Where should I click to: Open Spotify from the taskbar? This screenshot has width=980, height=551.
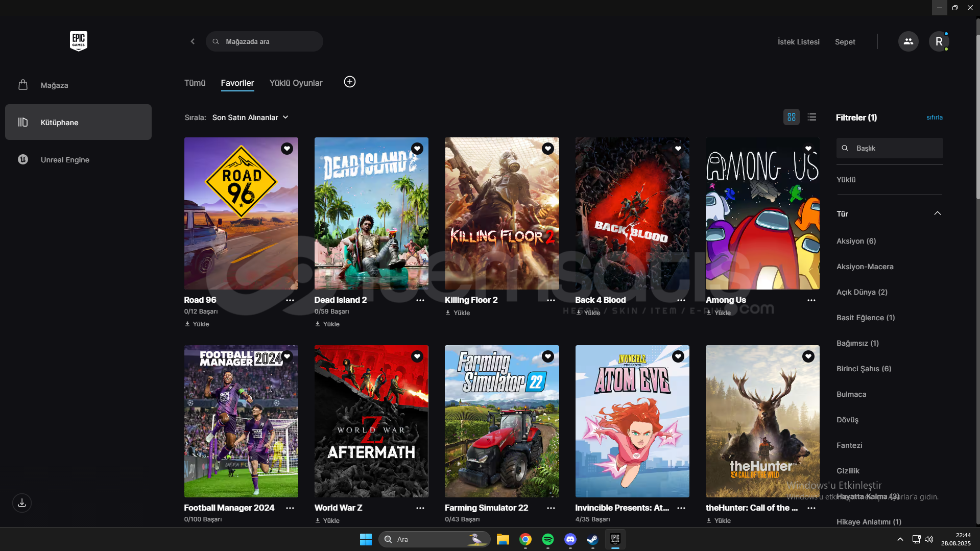point(548,539)
